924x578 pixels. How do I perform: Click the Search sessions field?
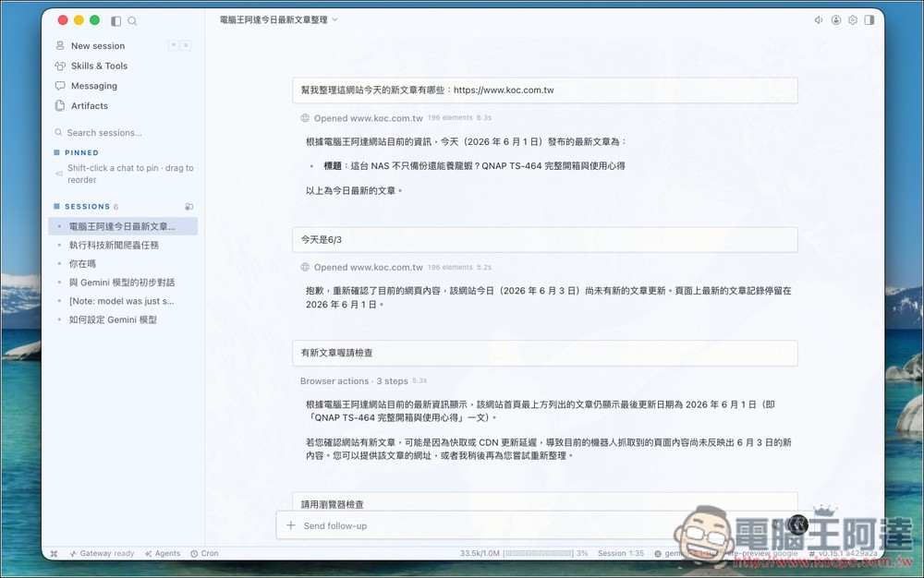click(123, 133)
